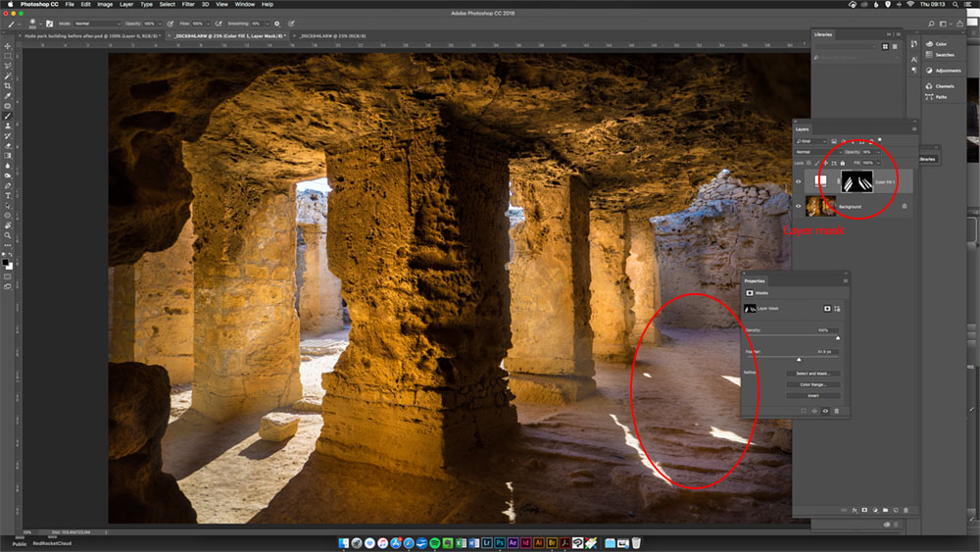The image size is (980, 552).
Task: Click the delete layer trash icon
Action: point(906,510)
